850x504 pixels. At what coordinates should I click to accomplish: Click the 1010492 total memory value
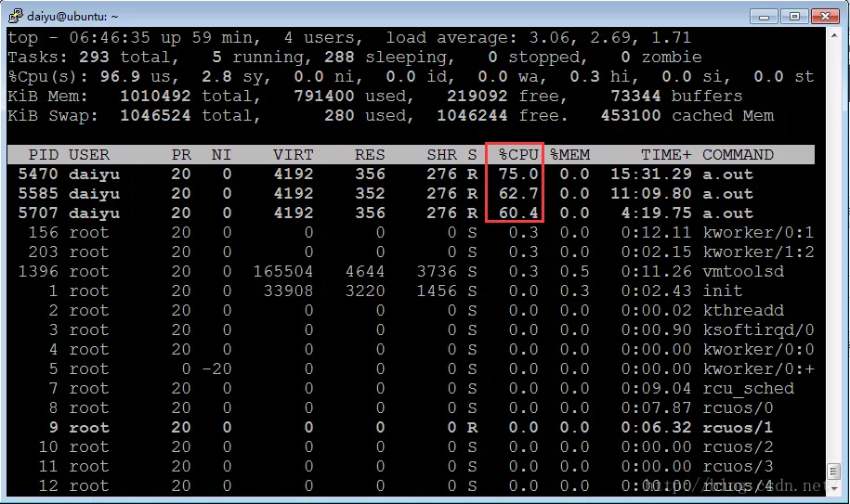pyautogui.click(x=155, y=97)
